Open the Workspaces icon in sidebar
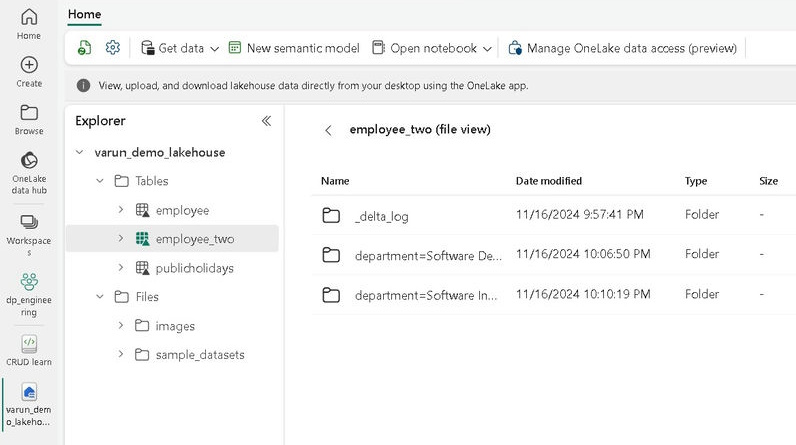 tap(29, 222)
